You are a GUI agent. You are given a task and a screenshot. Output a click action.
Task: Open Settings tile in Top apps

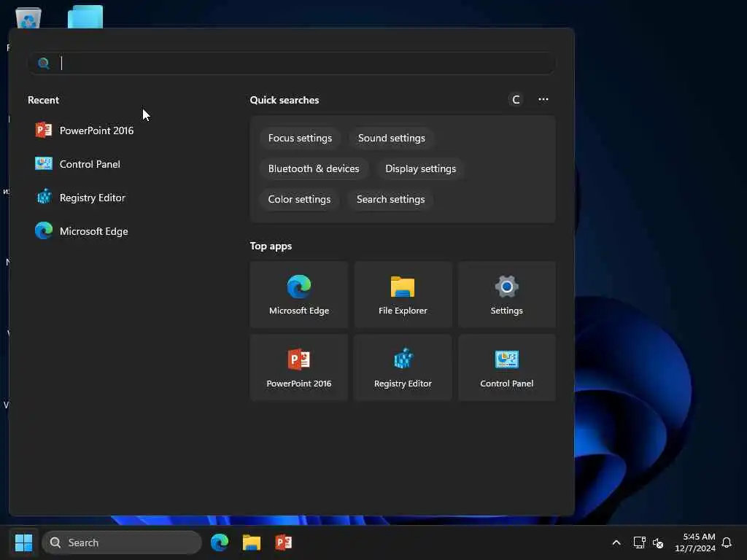(x=506, y=295)
